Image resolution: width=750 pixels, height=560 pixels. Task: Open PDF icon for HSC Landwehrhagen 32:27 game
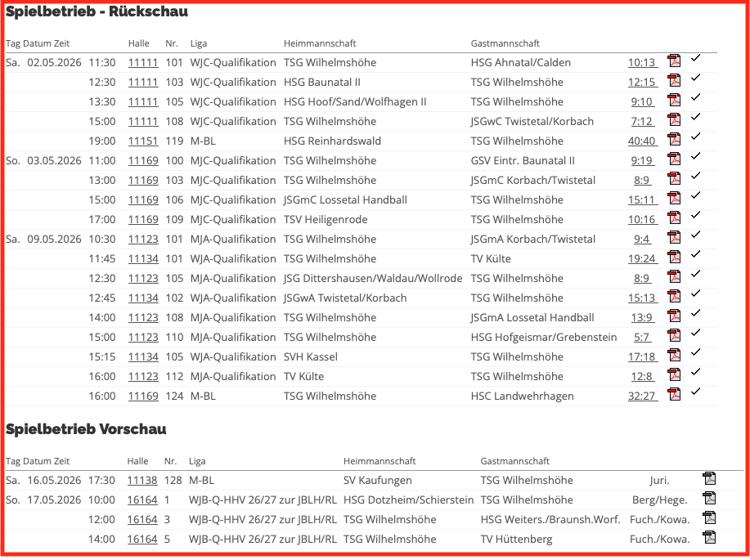[x=675, y=394]
